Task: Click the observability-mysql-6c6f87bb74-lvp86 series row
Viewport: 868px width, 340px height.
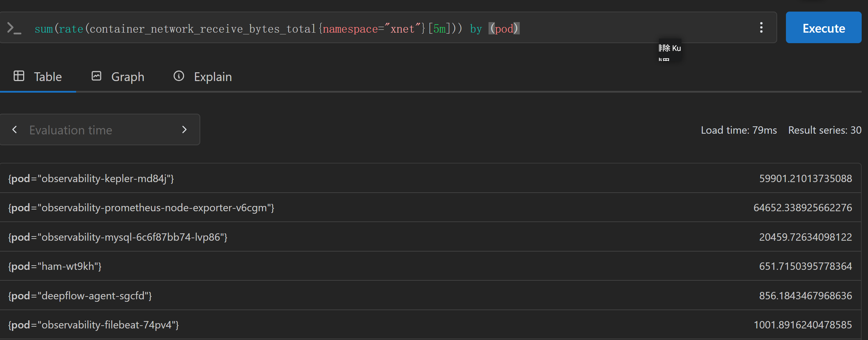Action: 430,237
